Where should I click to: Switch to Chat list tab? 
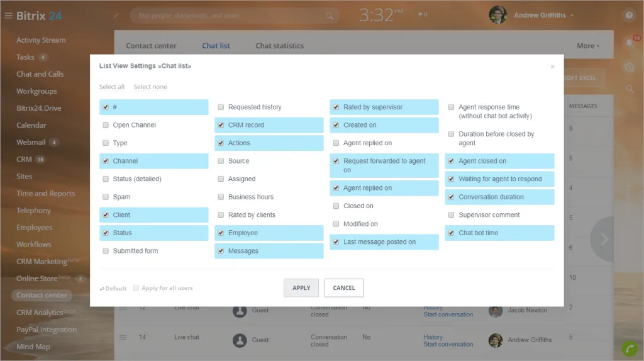216,46
